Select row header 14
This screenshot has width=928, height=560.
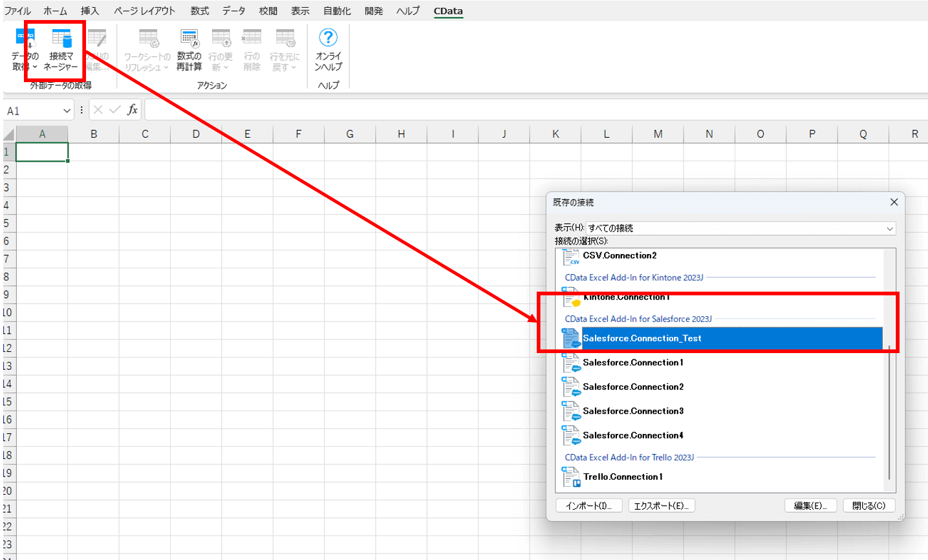8,383
